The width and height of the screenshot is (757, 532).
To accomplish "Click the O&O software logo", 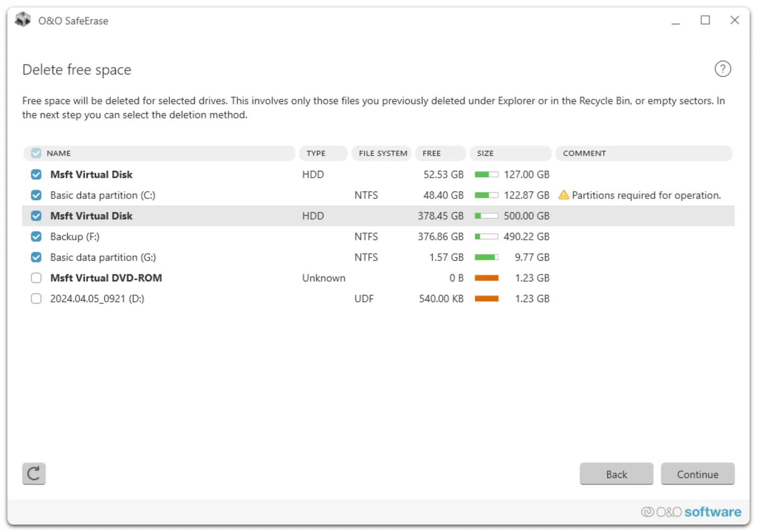I will click(691, 512).
